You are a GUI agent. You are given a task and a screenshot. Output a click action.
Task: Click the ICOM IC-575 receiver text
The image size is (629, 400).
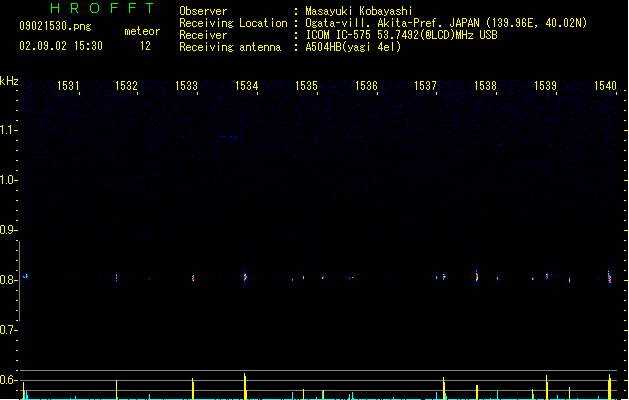click(401, 35)
